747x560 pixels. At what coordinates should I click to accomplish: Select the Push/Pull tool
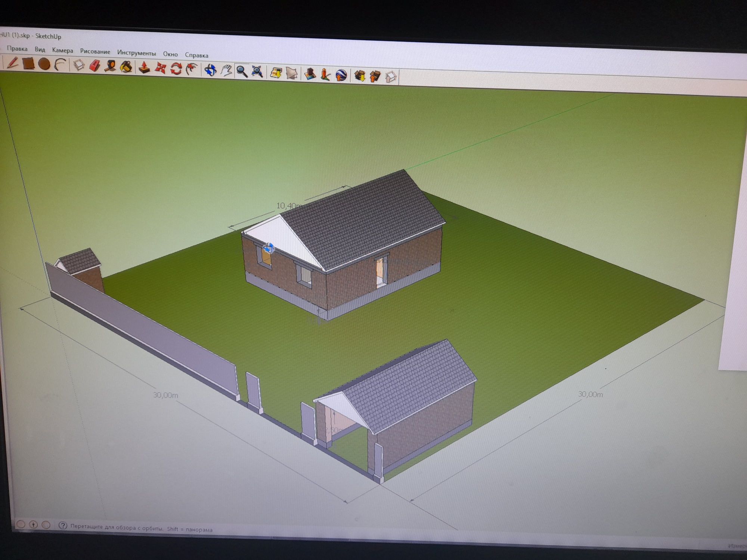pyautogui.click(x=145, y=68)
